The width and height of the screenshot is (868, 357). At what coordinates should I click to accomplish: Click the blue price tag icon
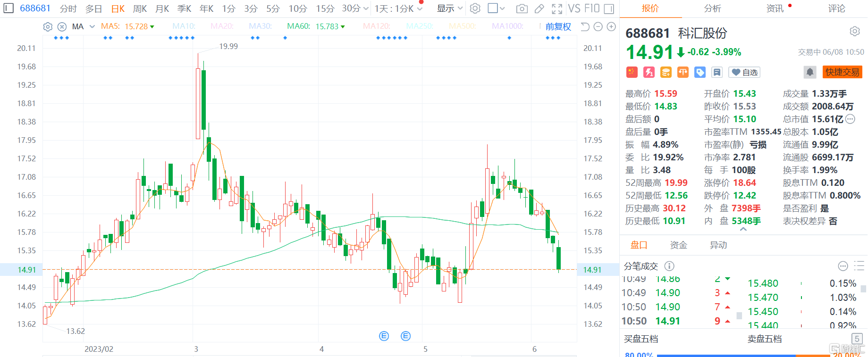[700, 72]
